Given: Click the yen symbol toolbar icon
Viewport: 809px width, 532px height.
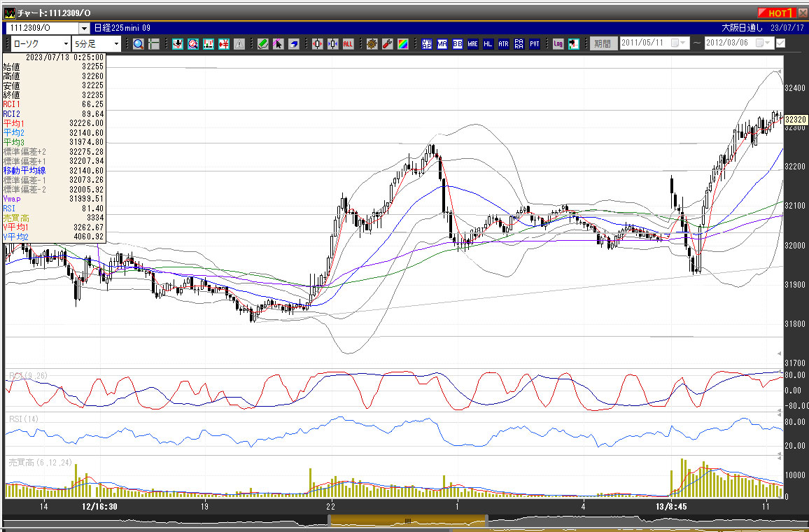Looking at the screenshot, I should pyautogui.click(x=224, y=44).
